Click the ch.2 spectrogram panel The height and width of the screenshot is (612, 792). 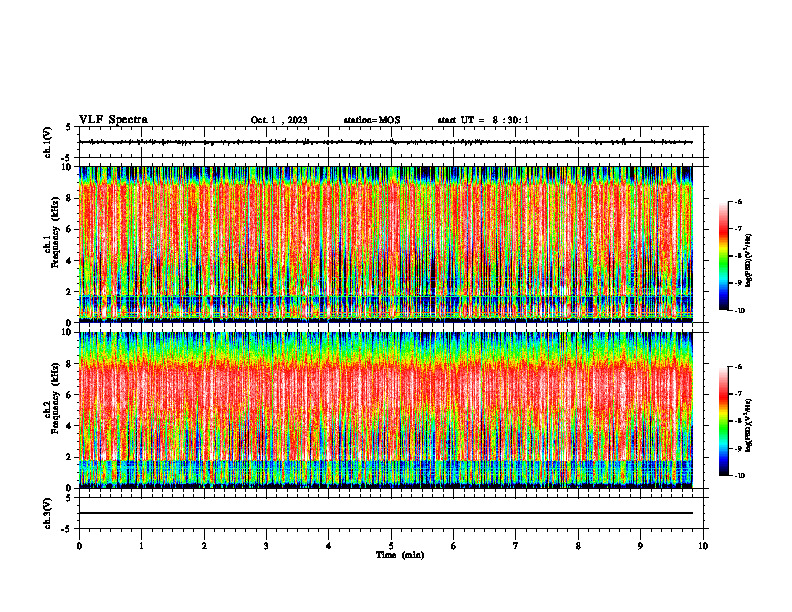386,410
